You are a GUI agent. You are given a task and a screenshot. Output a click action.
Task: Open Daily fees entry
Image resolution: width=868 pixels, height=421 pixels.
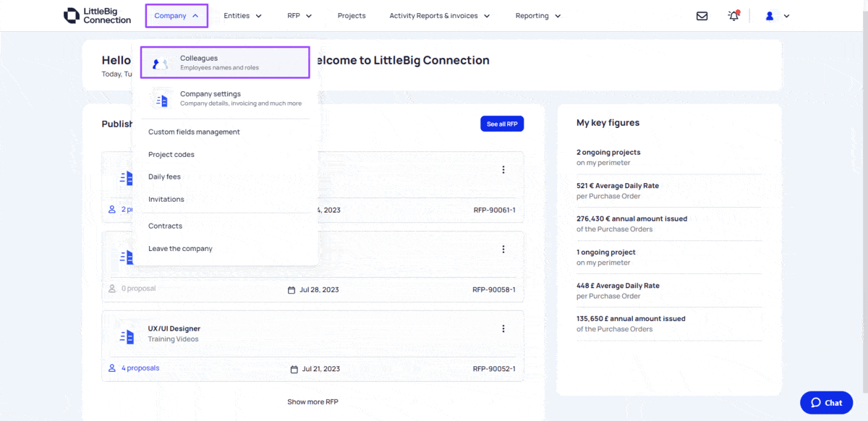(164, 177)
